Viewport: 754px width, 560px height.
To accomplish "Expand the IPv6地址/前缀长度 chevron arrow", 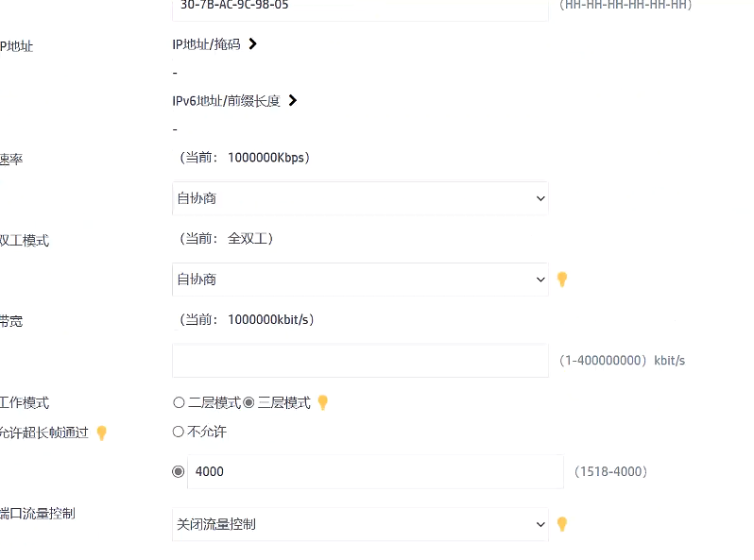I will point(292,100).
